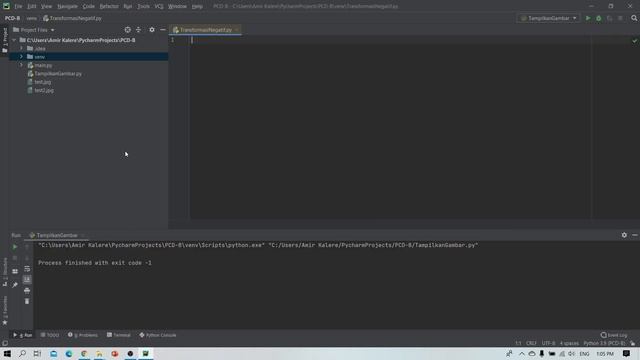Clear all Run console output with trash icon

click(x=27, y=301)
